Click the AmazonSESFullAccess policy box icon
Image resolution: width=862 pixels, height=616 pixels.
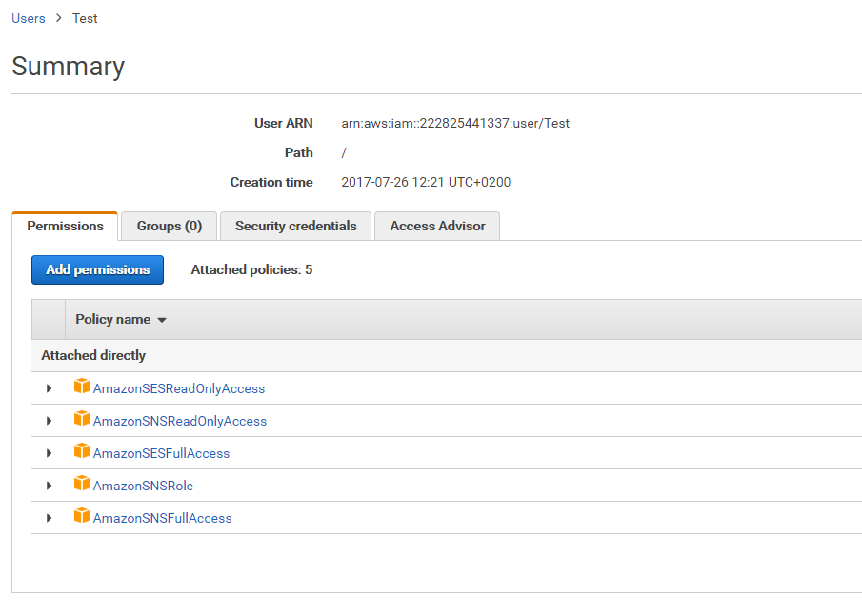pos(82,451)
